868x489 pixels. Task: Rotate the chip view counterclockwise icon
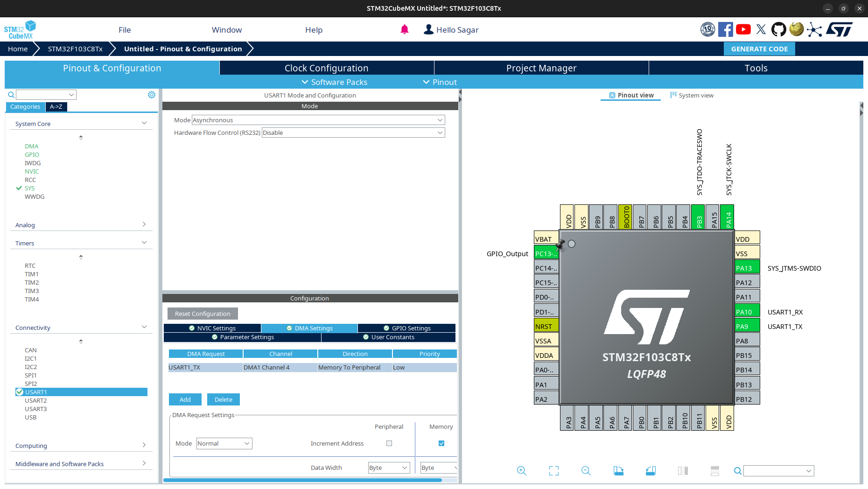pos(651,471)
